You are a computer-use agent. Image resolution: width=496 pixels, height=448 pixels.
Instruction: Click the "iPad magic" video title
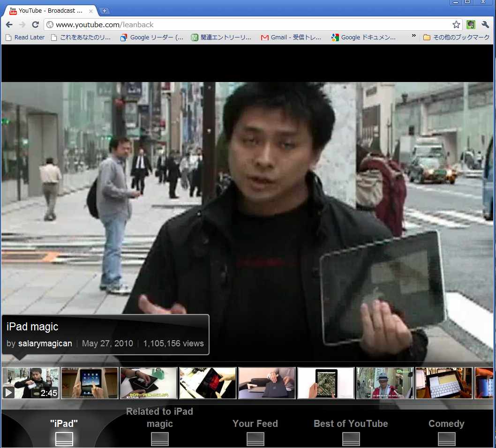pos(32,327)
